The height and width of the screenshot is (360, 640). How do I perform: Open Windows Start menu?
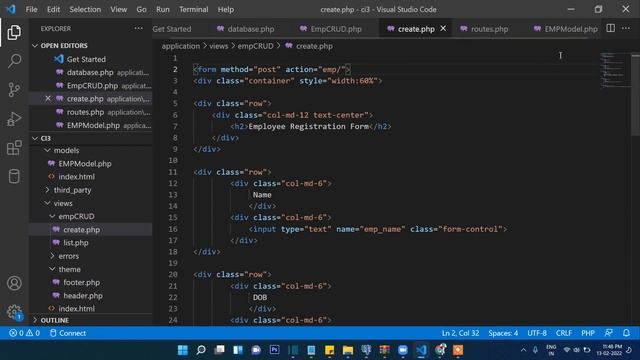click(182, 350)
